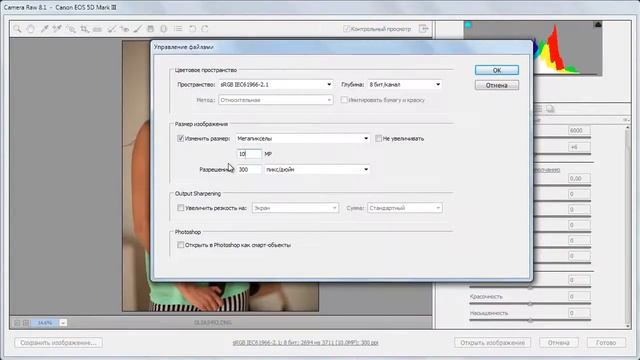The width and height of the screenshot is (640, 360).
Task: Click Сохранить изображение button
Action: click(x=58, y=343)
